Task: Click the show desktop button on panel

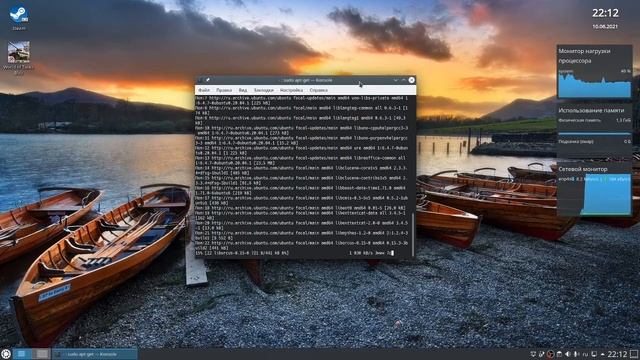Action: [634, 354]
